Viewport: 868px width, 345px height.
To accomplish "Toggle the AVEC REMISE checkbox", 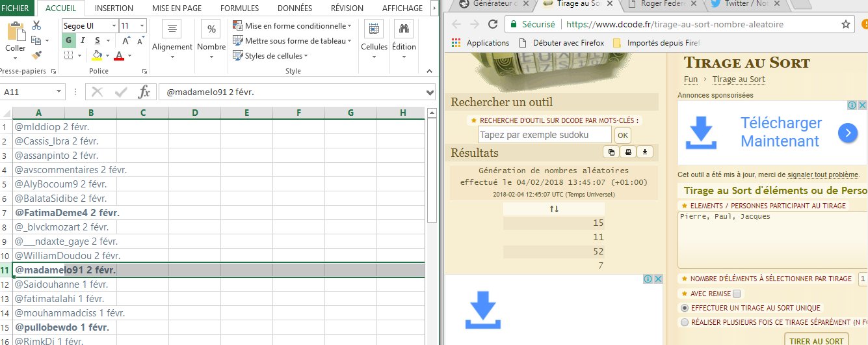I will (736, 294).
